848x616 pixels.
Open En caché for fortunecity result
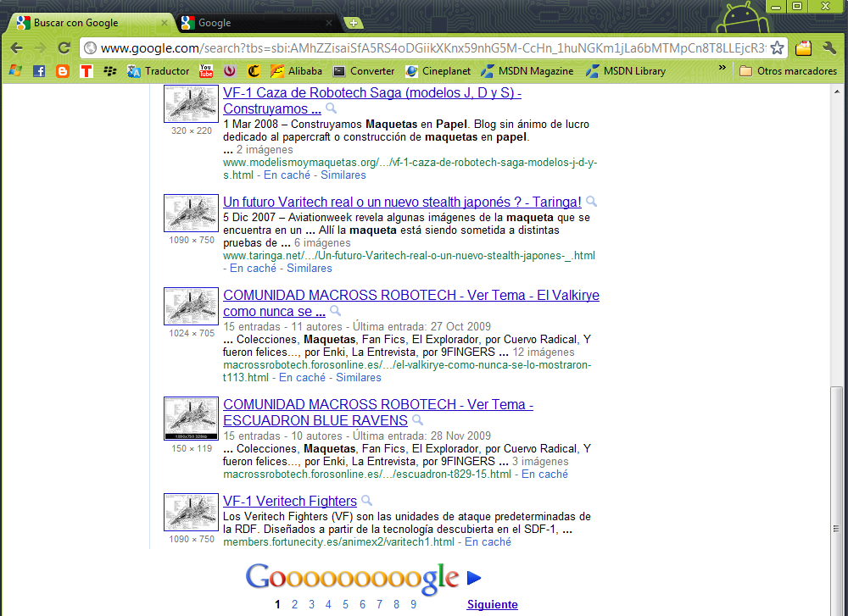tap(488, 542)
